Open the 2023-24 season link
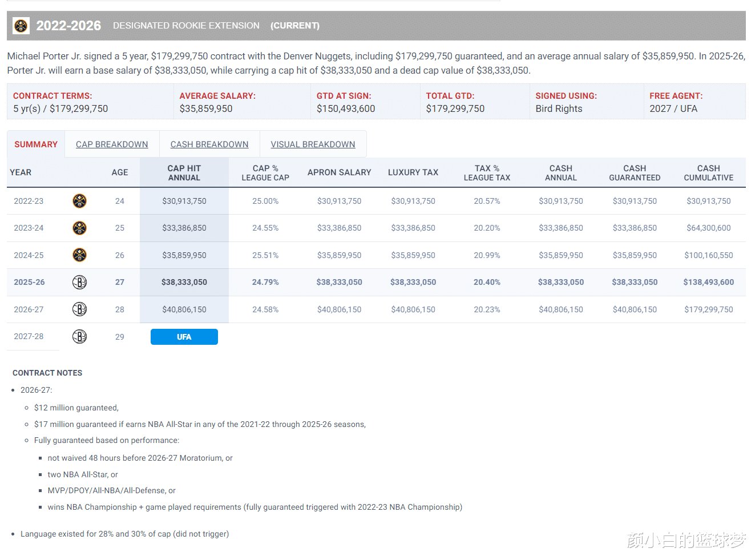This screenshot has height=560, width=755. [29, 228]
